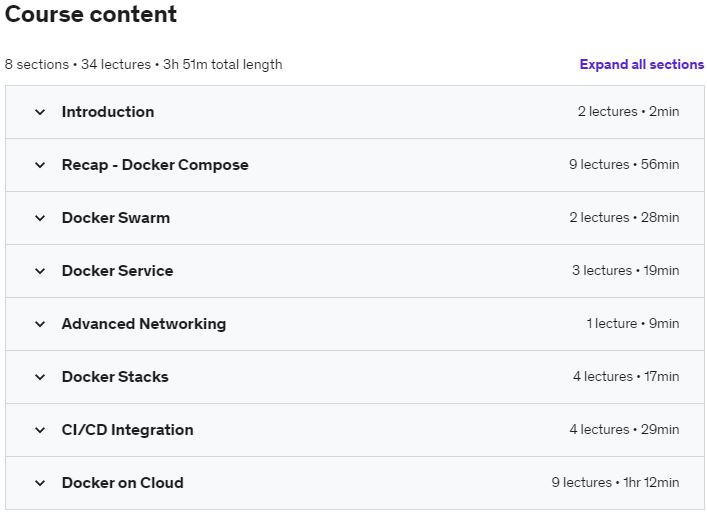Expand the Introduction section chevron
This screenshot has width=707, height=512.
(x=40, y=112)
